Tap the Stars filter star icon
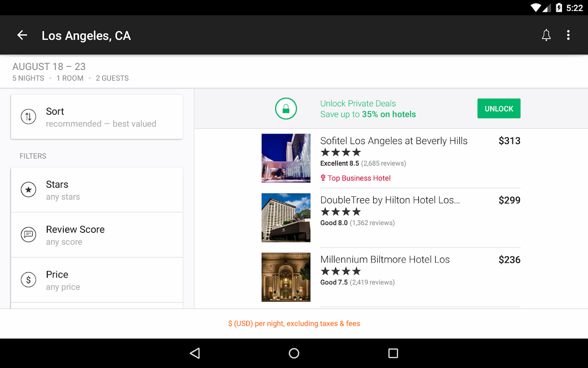Image resolution: width=588 pixels, height=368 pixels. click(29, 190)
